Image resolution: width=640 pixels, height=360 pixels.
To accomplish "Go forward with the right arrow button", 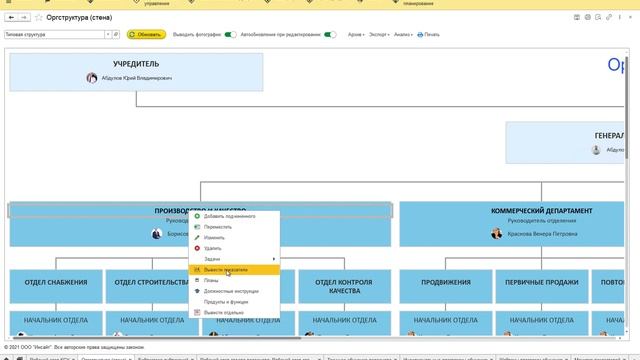I will [x=24, y=18].
